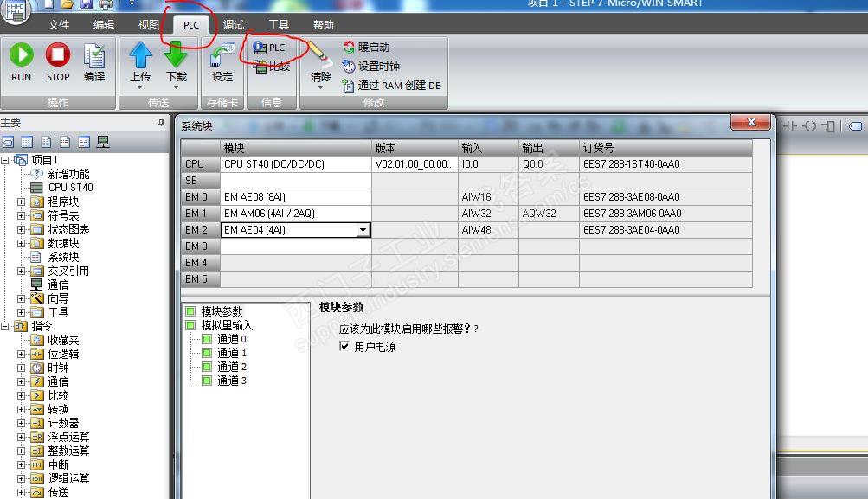Expand 交叉引用 tree node

[x=21, y=271]
